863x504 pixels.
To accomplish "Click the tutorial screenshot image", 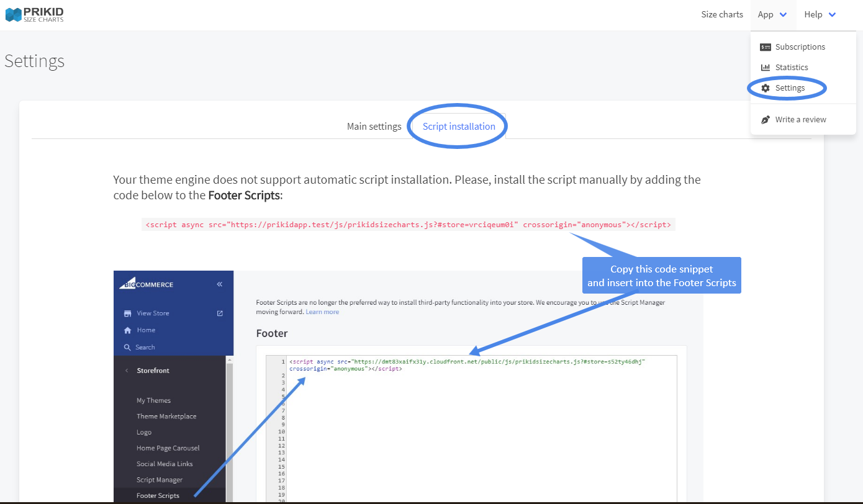I will 409,387.
